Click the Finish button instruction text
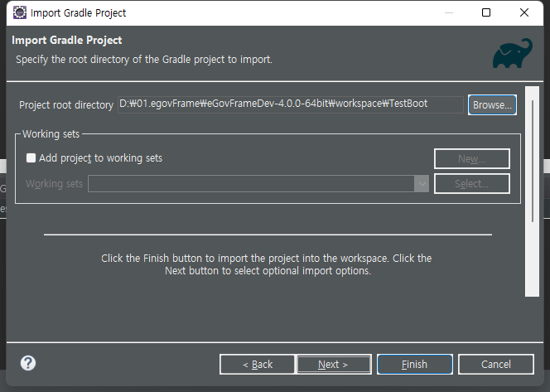 [x=267, y=264]
